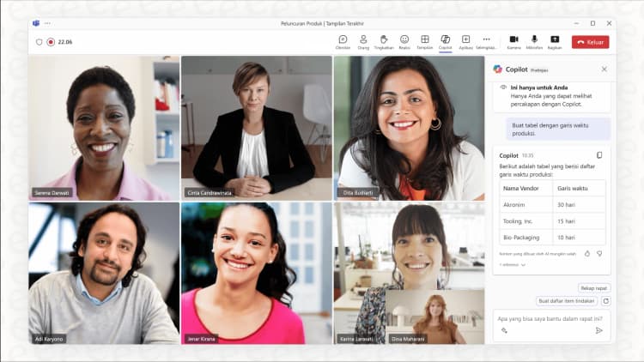Select Serena Darwati's video tile
Image resolution: width=644 pixels, height=362 pixels.
(x=104, y=128)
